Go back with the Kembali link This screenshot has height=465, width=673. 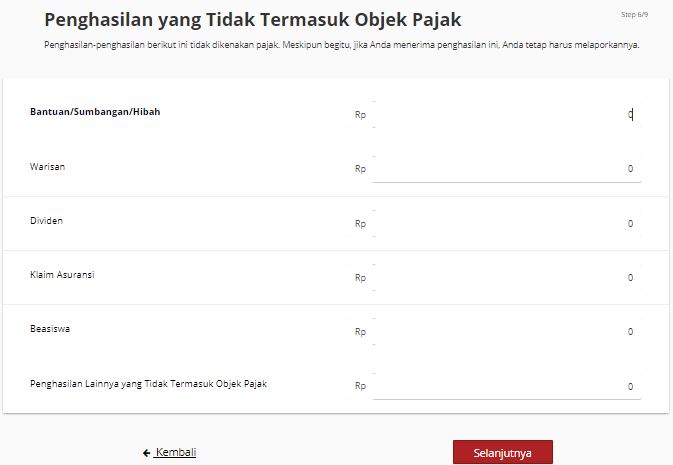coord(176,452)
